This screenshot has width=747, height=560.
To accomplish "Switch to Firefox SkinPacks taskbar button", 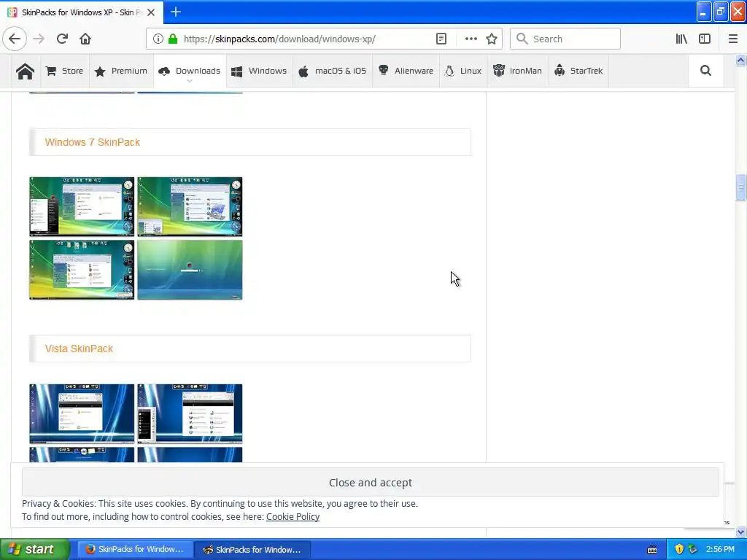I will pyautogui.click(x=135, y=549).
